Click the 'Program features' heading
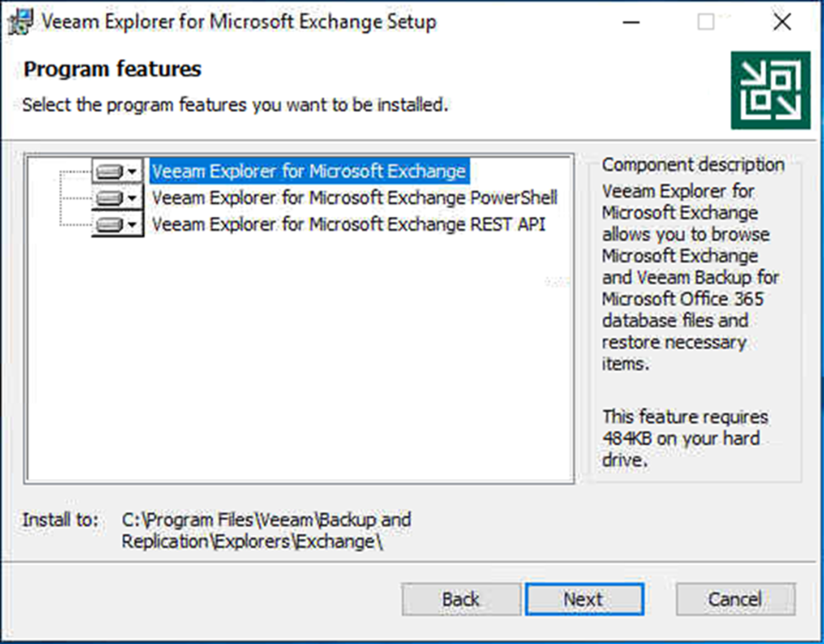Image resolution: width=824 pixels, height=644 pixels. pyautogui.click(x=112, y=69)
